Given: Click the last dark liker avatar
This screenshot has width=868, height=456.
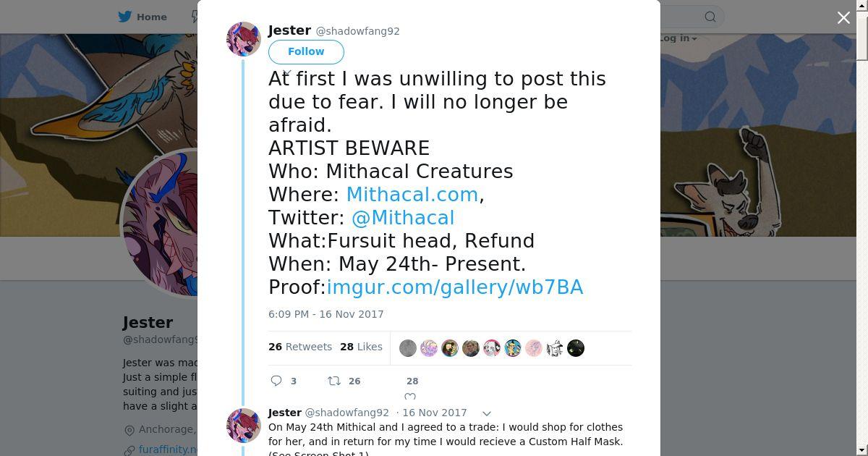Looking at the screenshot, I should click(x=576, y=348).
